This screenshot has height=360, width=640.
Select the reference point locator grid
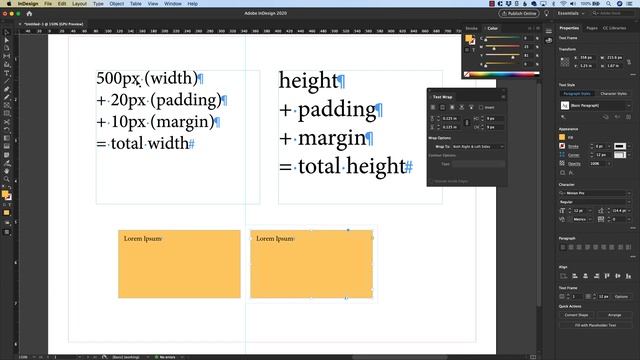(x=564, y=62)
